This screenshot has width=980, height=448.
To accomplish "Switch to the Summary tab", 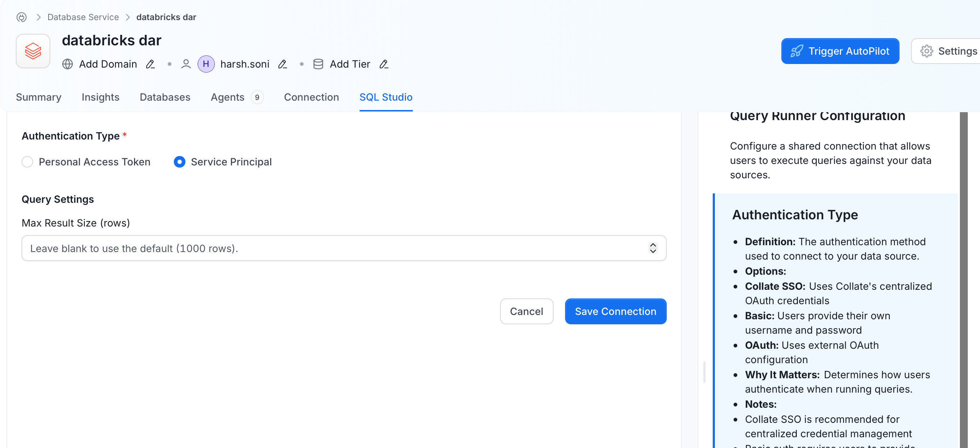I will (x=38, y=97).
